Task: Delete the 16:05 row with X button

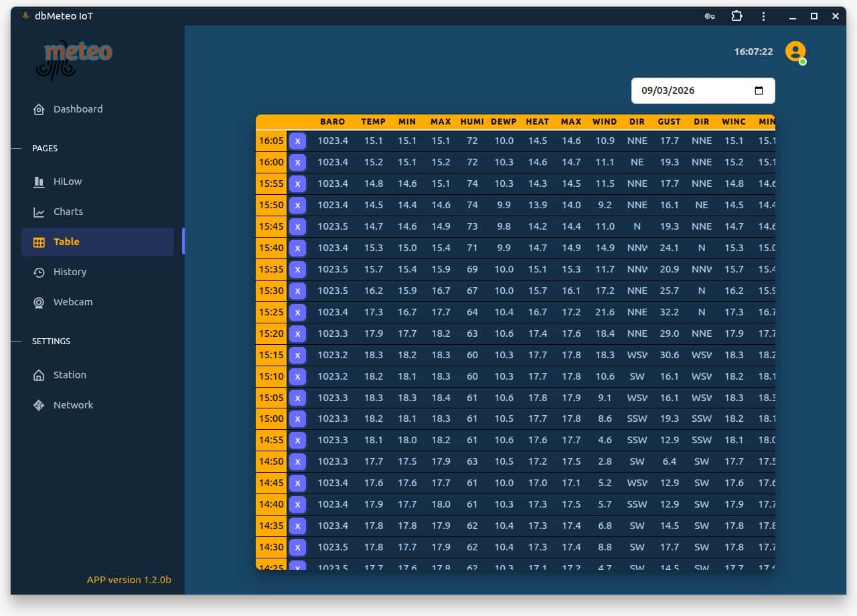Action: point(297,141)
